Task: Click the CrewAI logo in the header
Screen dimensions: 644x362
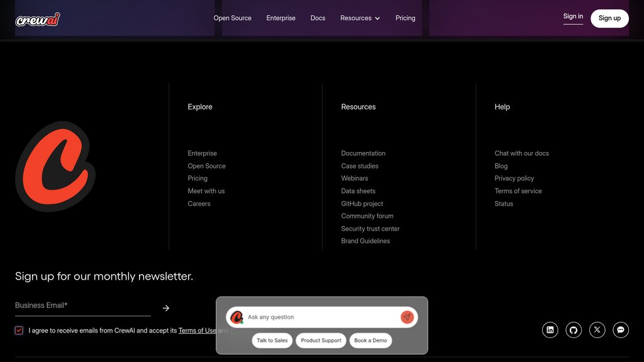Action: (38, 19)
